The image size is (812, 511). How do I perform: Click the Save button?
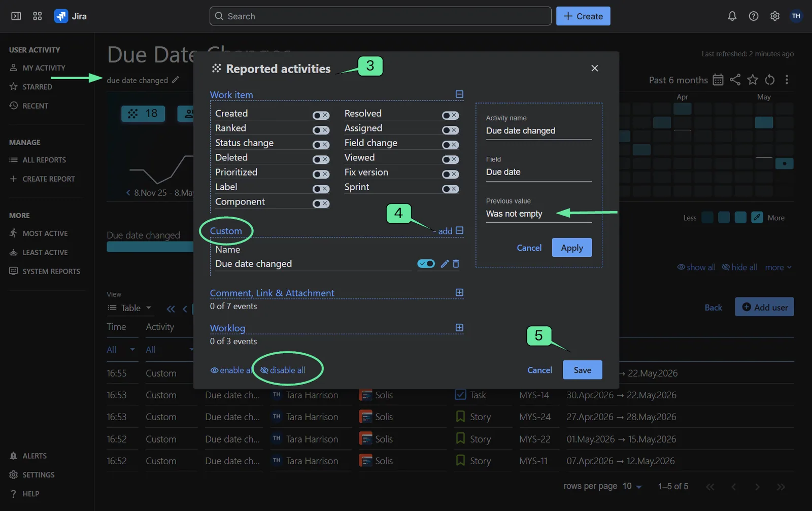pyautogui.click(x=583, y=370)
